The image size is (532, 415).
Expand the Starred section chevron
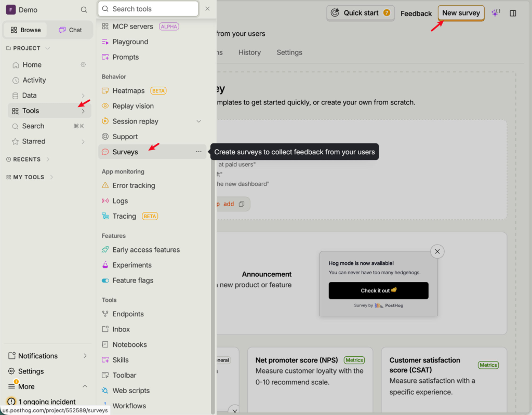[83, 141]
